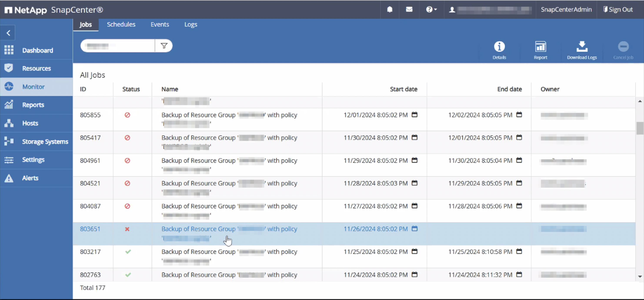Click the Sign Out link
The width and height of the screenshot is (644, 300).
[x=618, y=10]
